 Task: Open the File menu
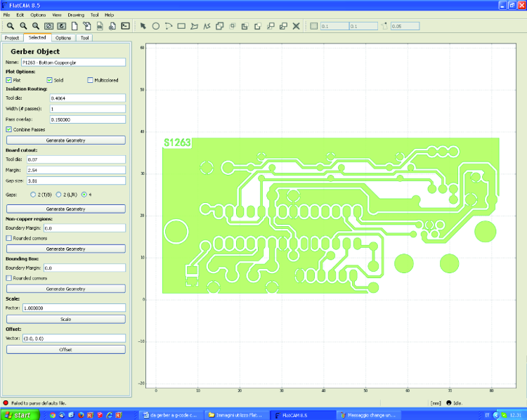6,15
